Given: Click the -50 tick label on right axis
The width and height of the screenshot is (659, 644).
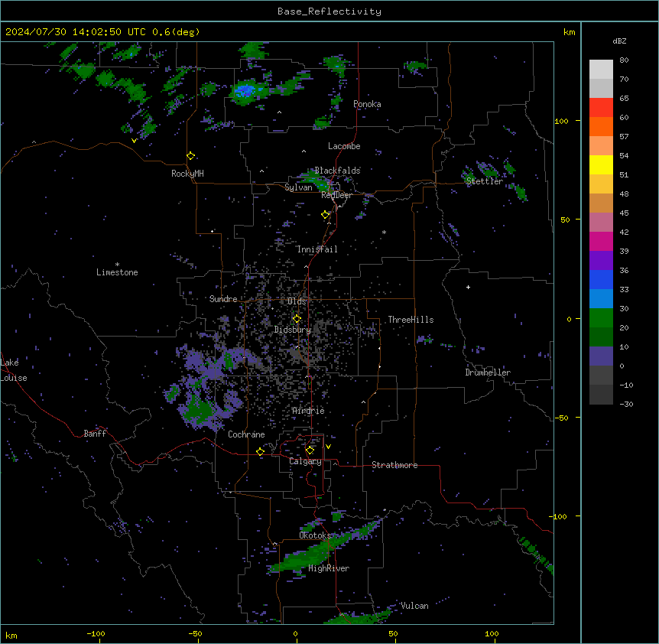Looking at the screenshot, I should click(x=561, y=418).
